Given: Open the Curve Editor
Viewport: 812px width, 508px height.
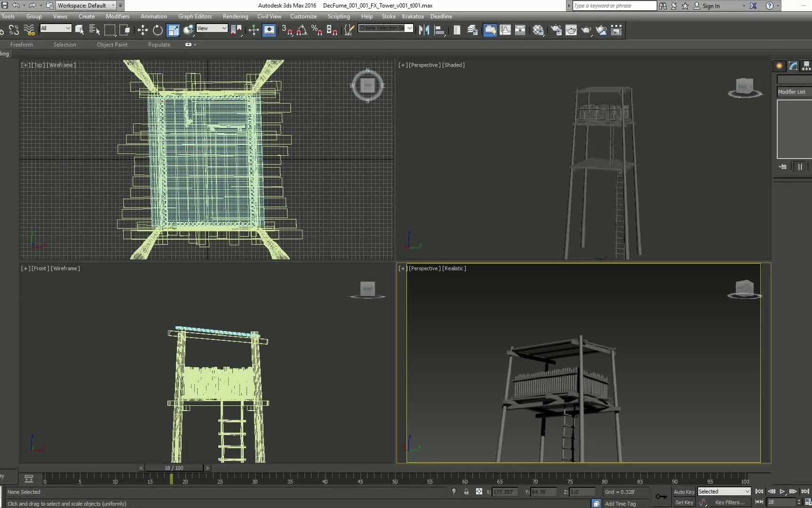Looking at the screenshot, I should click(x=505, y=30).
